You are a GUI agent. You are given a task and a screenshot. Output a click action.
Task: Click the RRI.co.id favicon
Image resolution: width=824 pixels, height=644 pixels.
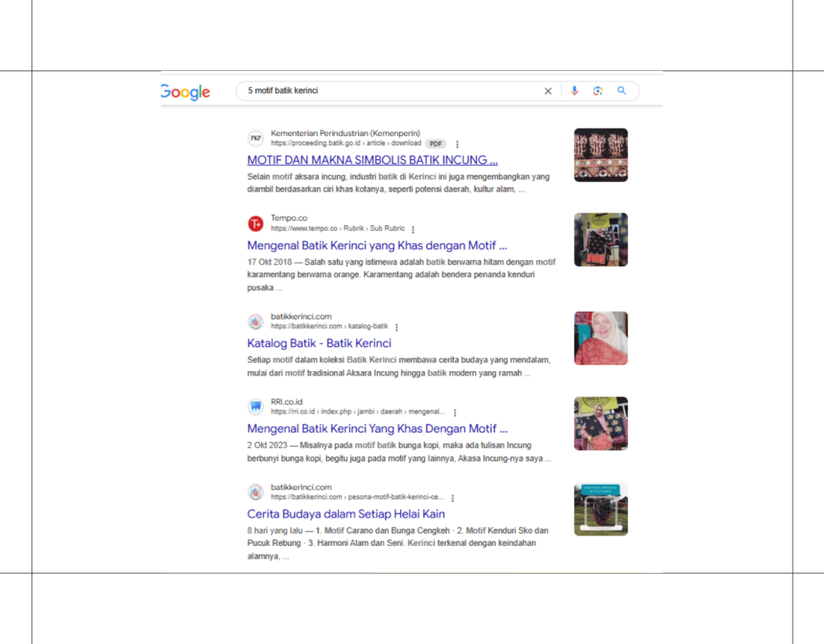[255, 407]
